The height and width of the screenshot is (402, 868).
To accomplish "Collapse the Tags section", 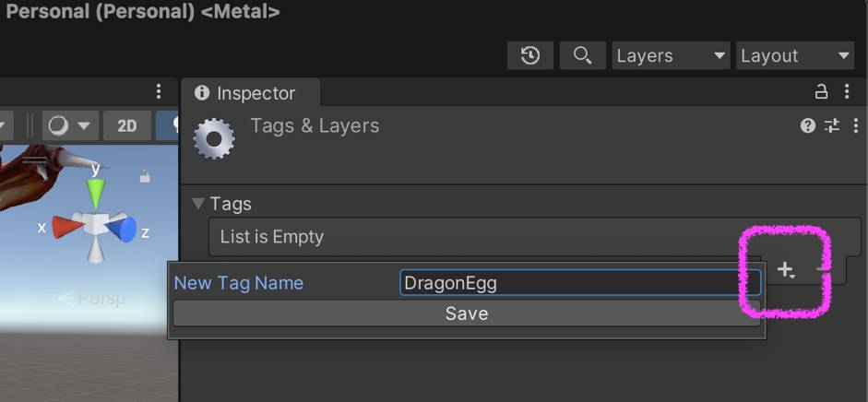I will click(198, 204).
